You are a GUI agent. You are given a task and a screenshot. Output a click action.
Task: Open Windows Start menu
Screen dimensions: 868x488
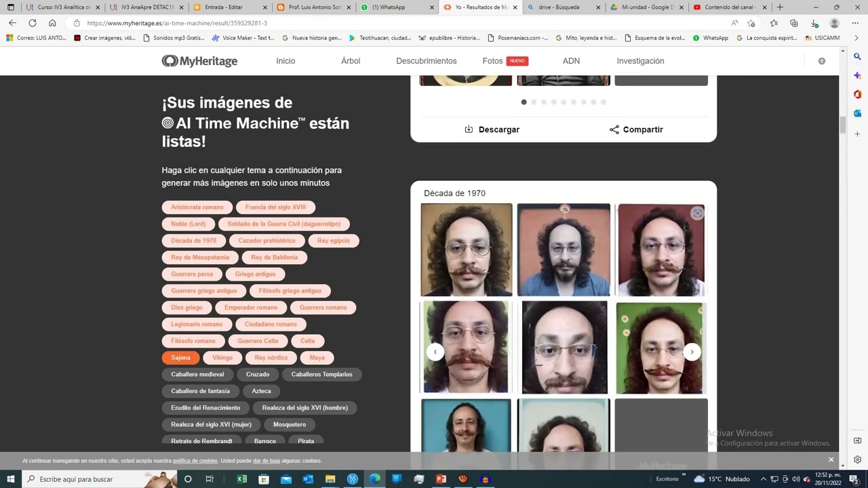tap(10, 479)
